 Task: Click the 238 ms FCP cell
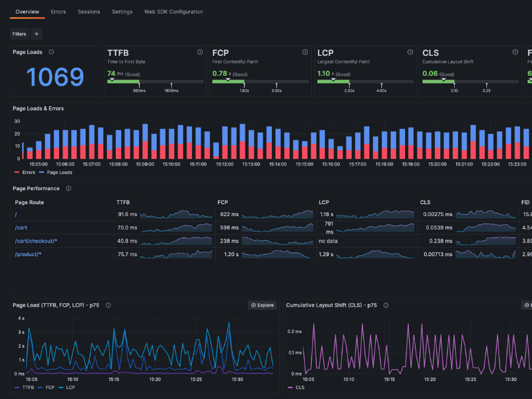(229, 241)
